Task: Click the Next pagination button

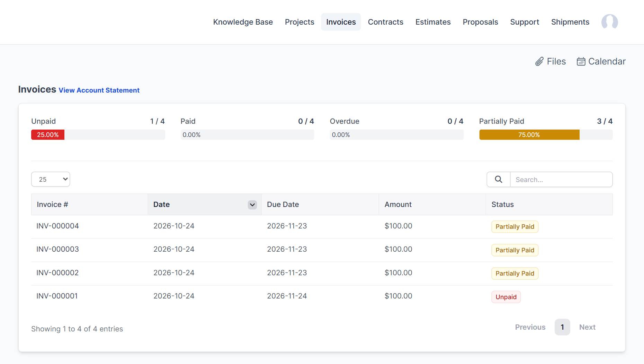Action: coord(587,327)
